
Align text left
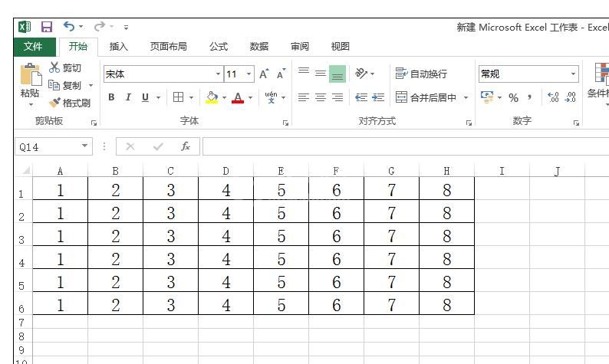click(304, 97)
